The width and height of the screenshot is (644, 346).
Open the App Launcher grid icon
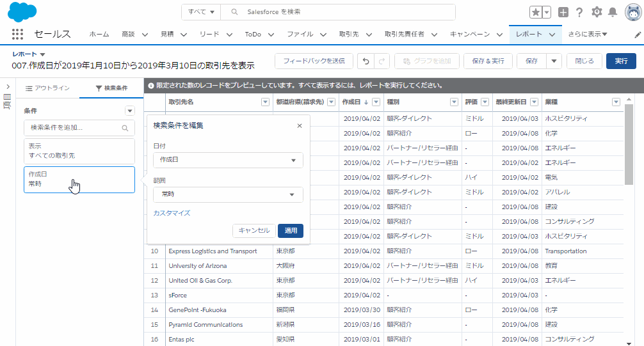(x=17, y=34)
